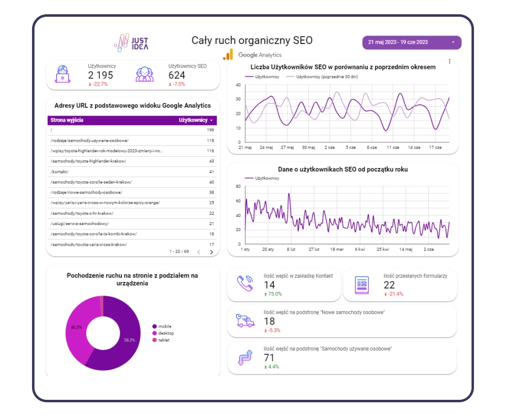Image resolution: width=506 pixels, height=420 pixels.
Task: Click the Strona wyjścia column header
Action: pyautogui.click(x=67, y=120)
